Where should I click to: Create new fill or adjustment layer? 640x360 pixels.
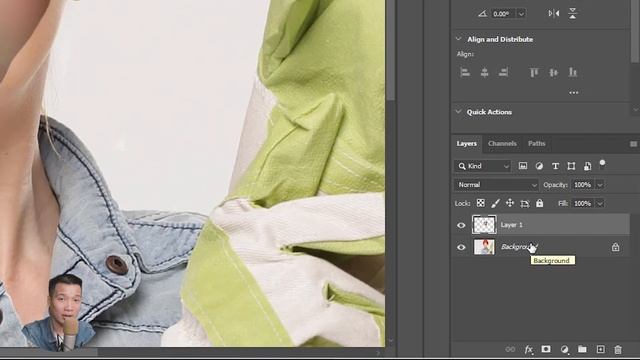click(564, 349)
